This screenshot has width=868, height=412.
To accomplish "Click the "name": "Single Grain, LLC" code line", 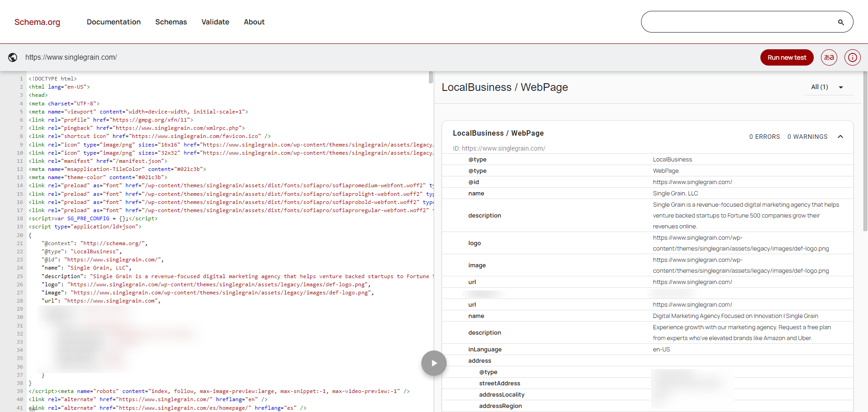I will pos(86,268).
